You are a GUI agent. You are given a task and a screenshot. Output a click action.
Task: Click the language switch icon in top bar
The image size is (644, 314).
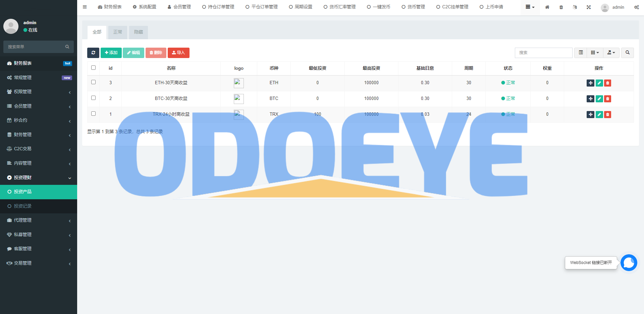click(x=575, y=7)
